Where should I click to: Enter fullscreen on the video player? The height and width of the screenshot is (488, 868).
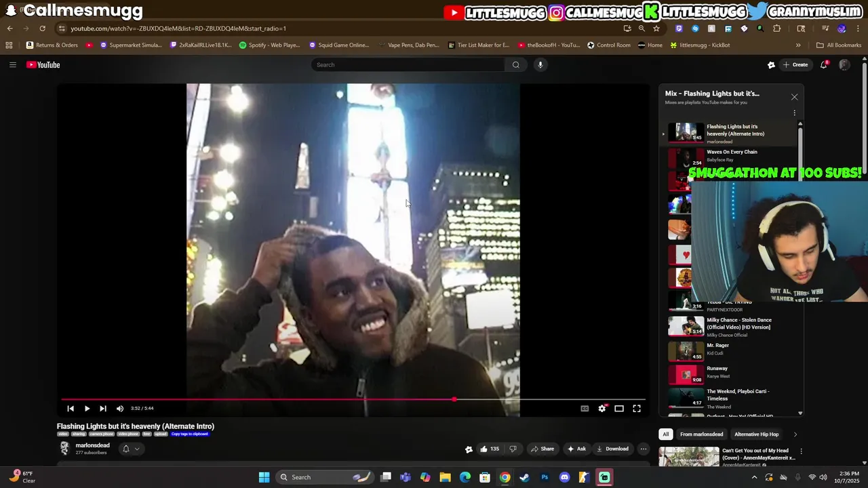637,409
